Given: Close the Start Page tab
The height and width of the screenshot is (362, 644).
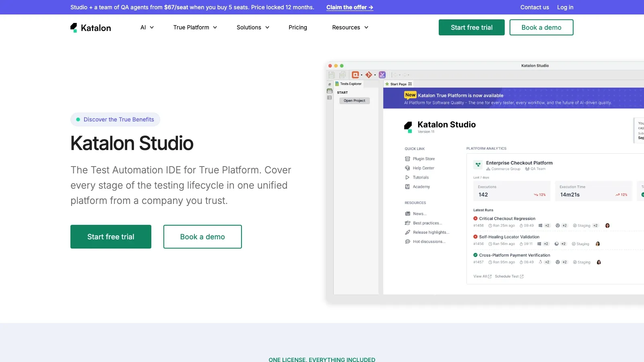Looking at the screenshot, I should [410, 84].
